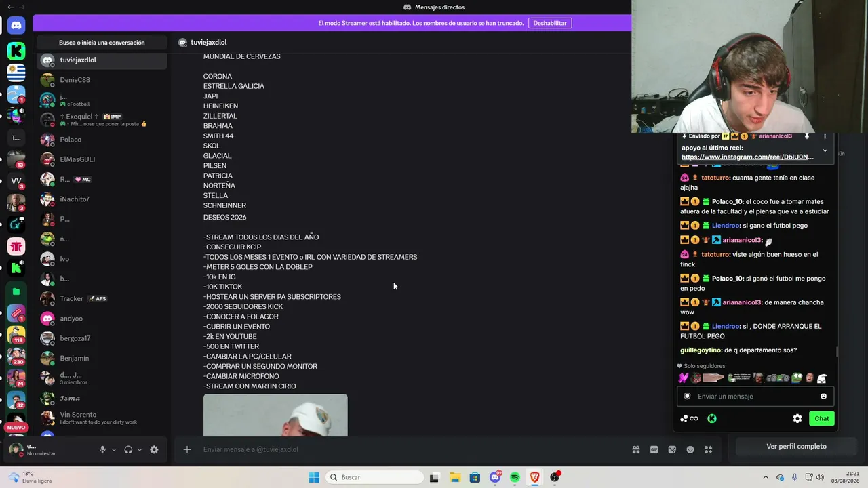Click username guillegoytino in chat
Image resolution: width=868 pixels, height=488 pixels.
[701, 350]
